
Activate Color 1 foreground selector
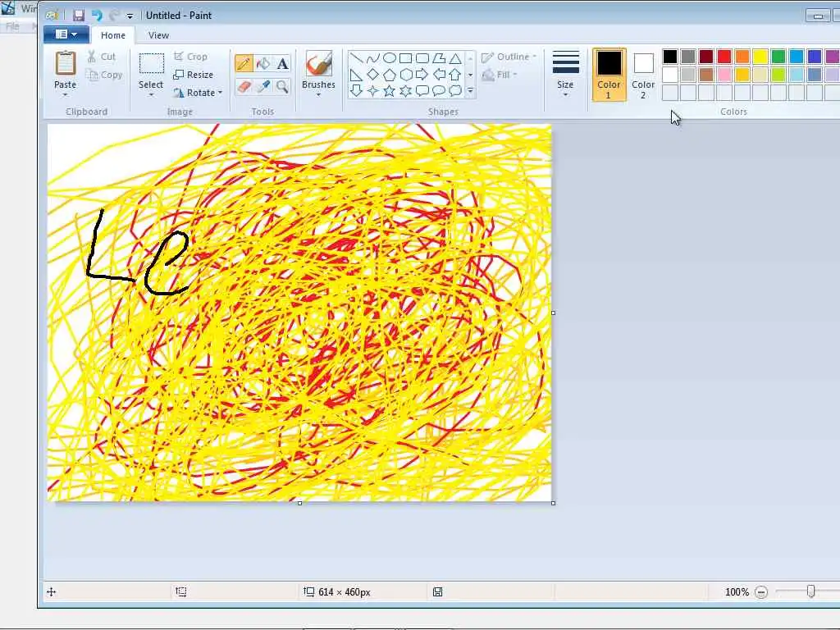point(609,75)
